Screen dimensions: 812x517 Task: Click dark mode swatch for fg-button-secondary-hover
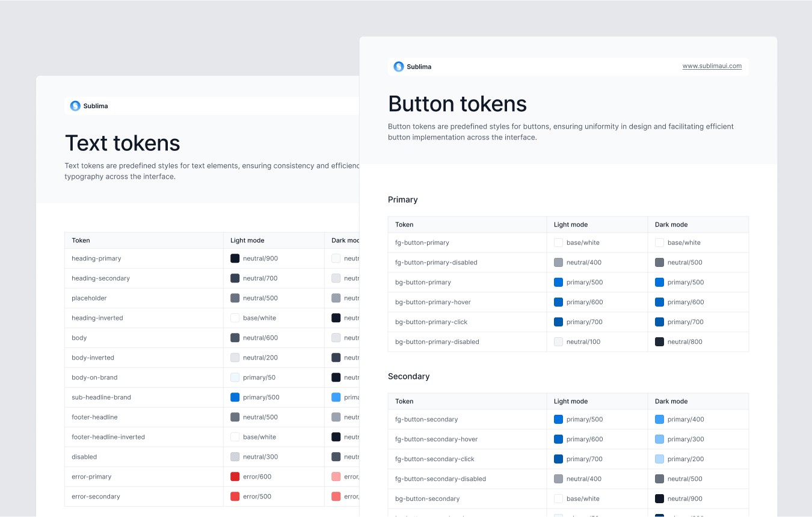(x=659, y=439)
